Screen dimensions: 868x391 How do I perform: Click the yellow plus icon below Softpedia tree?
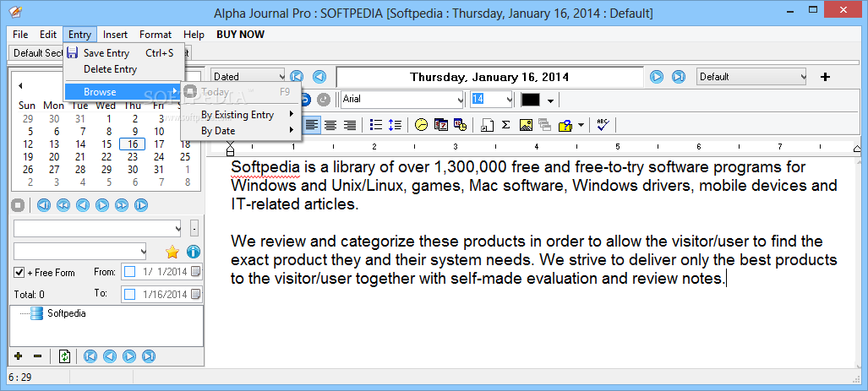click(x=18, y=356)
